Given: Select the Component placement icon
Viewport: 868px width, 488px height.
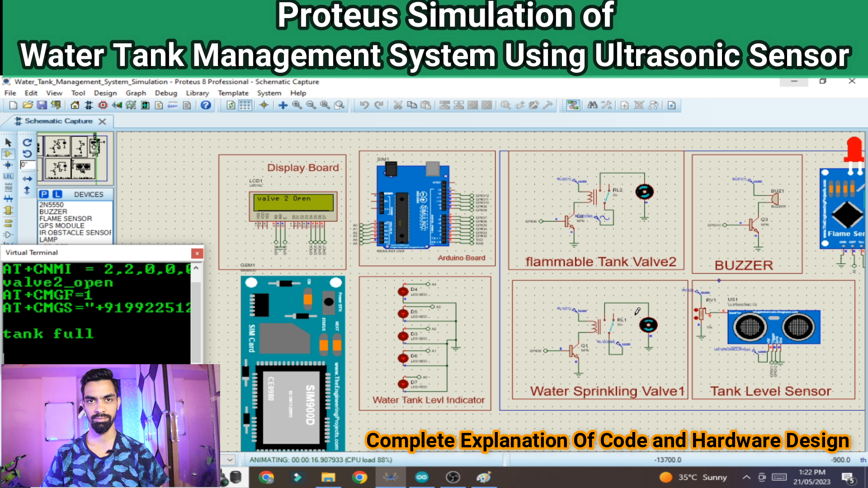Looking at the screenshot, I should click(x=8, y=154).
